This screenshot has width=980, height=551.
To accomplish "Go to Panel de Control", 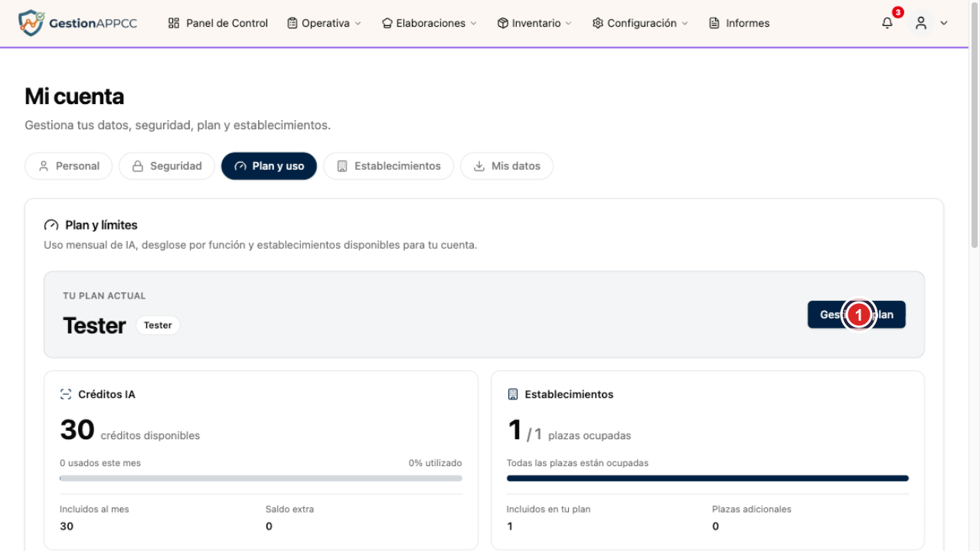I will pos(218,23).
